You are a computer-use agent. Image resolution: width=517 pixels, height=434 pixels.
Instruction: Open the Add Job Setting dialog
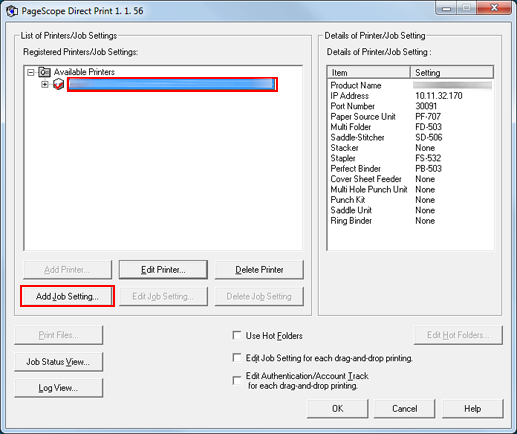(x=67, y=296)
